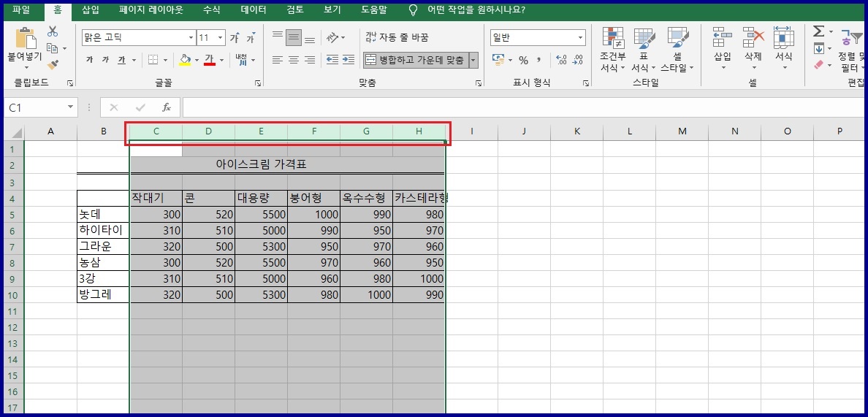Click the text orientation icon
The width and height of the screenshot is (868, 417).
click(332, 37)
